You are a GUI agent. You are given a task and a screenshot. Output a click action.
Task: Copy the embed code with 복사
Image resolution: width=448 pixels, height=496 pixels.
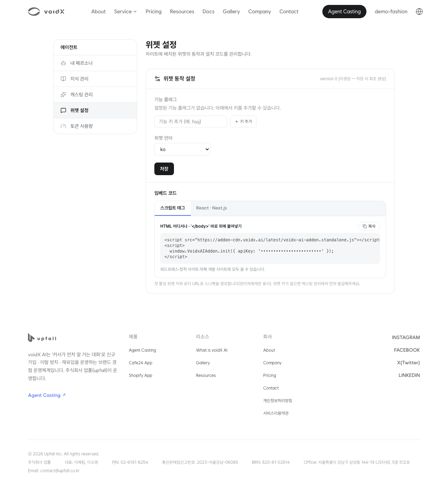coord(369,226)
